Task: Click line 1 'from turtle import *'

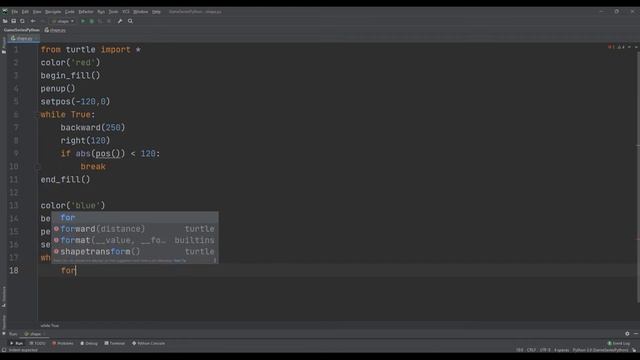Action: [91, 50]
